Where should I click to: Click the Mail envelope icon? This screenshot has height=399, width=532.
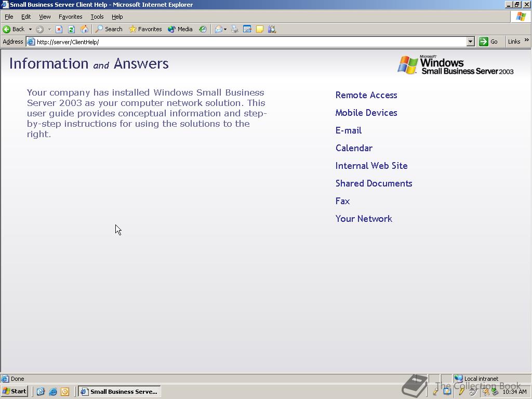[219, 29]
